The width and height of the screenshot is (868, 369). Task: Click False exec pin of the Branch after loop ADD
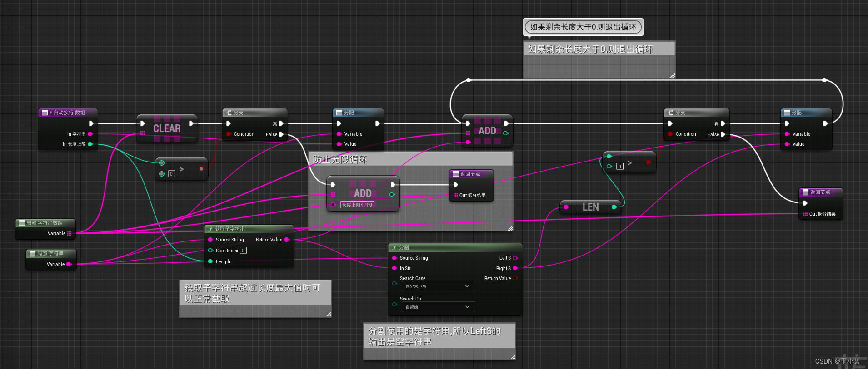723,134
